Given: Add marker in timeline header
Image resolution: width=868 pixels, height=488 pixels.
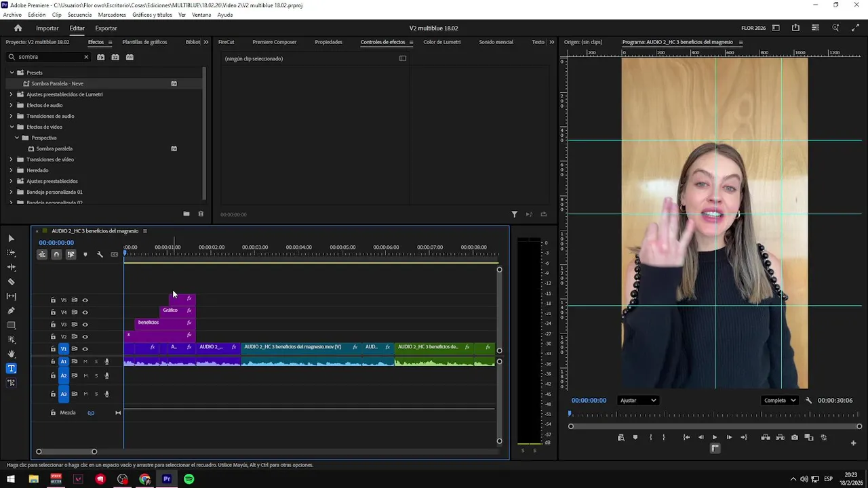Looking at the screenshot, I should pos(85,255).
